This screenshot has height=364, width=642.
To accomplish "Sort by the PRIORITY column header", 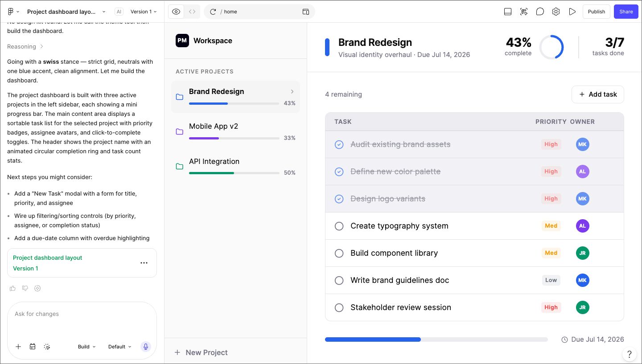I will click(551, 122).
